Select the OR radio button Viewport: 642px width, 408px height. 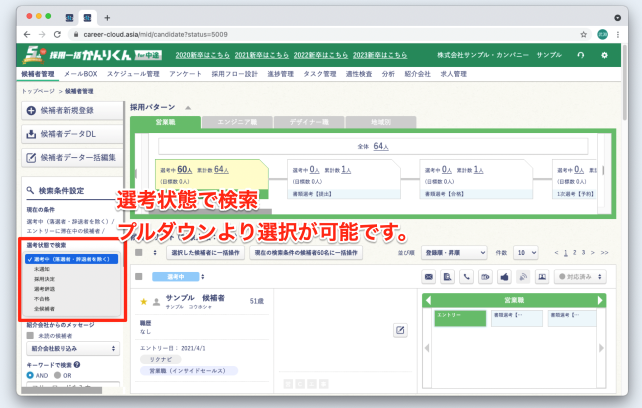[58, 375]
